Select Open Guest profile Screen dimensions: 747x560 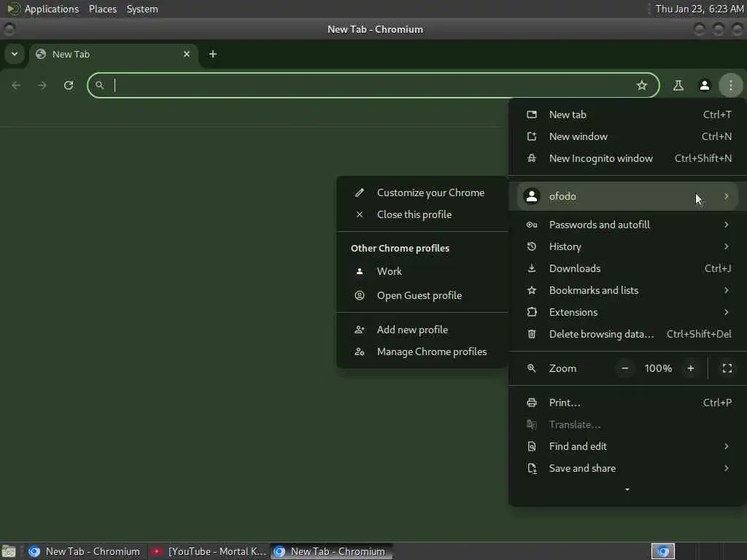point(422,295)
